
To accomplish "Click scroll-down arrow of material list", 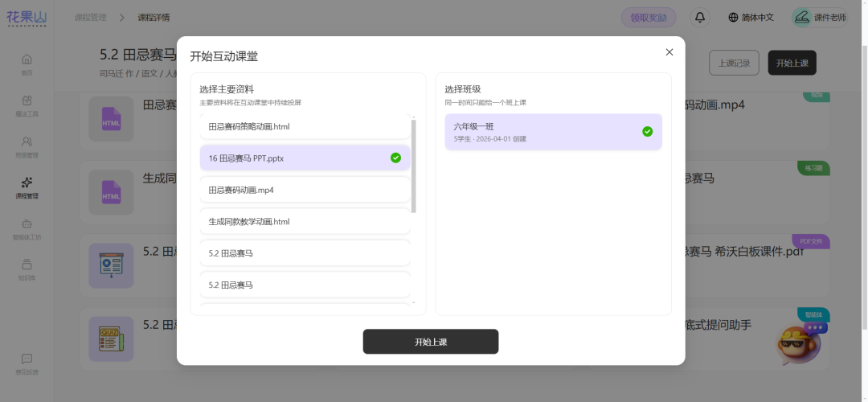I will pos(414,303).
